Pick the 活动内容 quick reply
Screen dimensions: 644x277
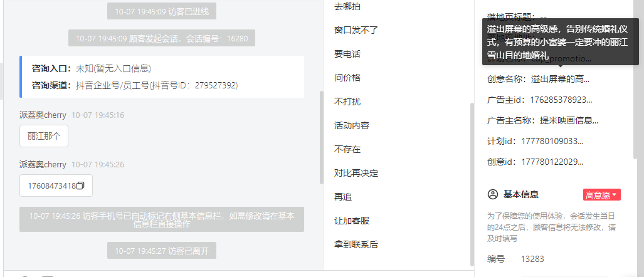point(352,125)
